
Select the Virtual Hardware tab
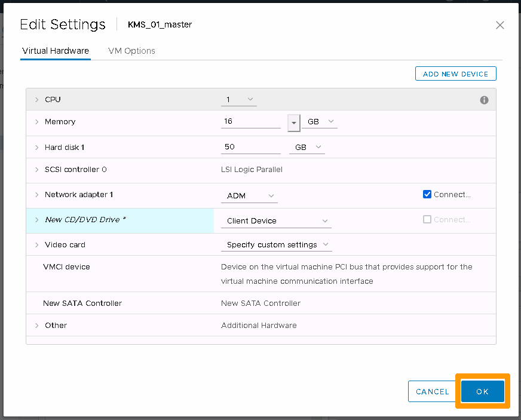click(x=56, y=51)
